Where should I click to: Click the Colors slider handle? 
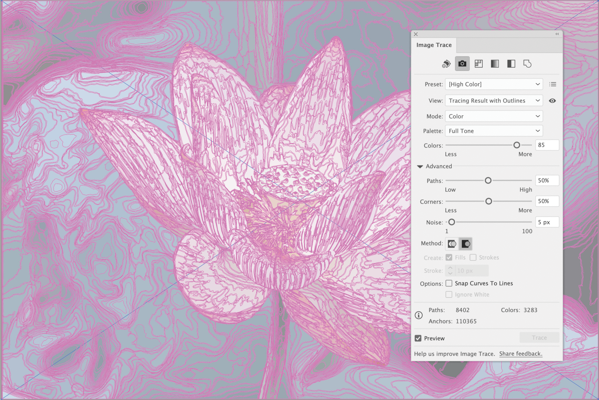tap(516, 145)
